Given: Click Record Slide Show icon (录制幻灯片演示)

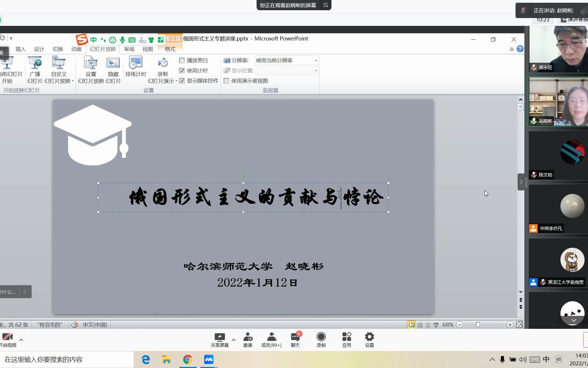Looking at the screenshot, I should (163, 63).
